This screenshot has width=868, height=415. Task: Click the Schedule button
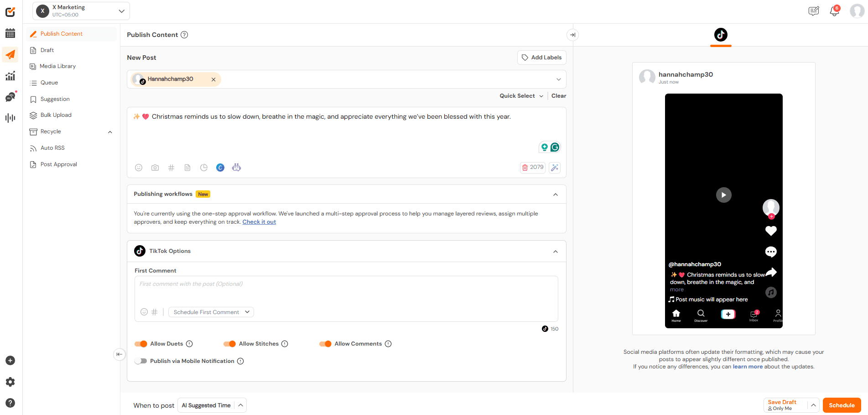pos(842,405)
